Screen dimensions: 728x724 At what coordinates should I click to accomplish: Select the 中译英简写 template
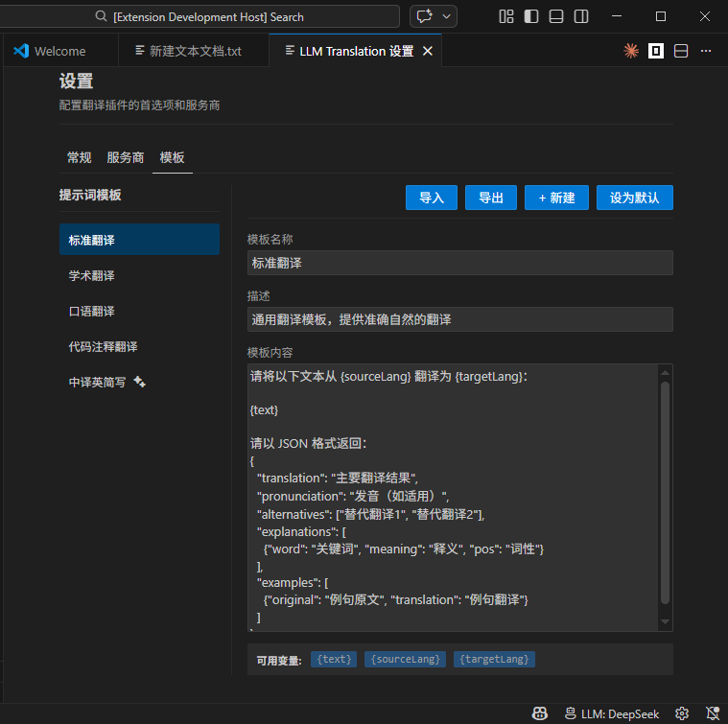139,382
